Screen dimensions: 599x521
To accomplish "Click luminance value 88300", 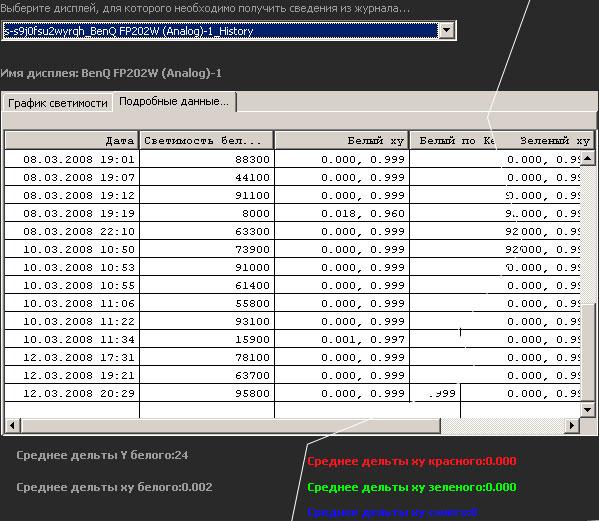I will [252, 159].
